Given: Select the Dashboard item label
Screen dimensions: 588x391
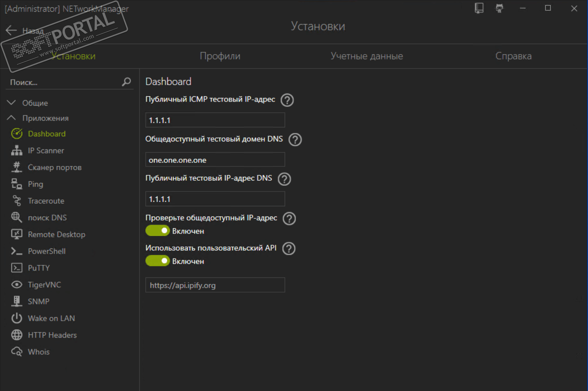Looking at the screenshot, I should [47, 134].
